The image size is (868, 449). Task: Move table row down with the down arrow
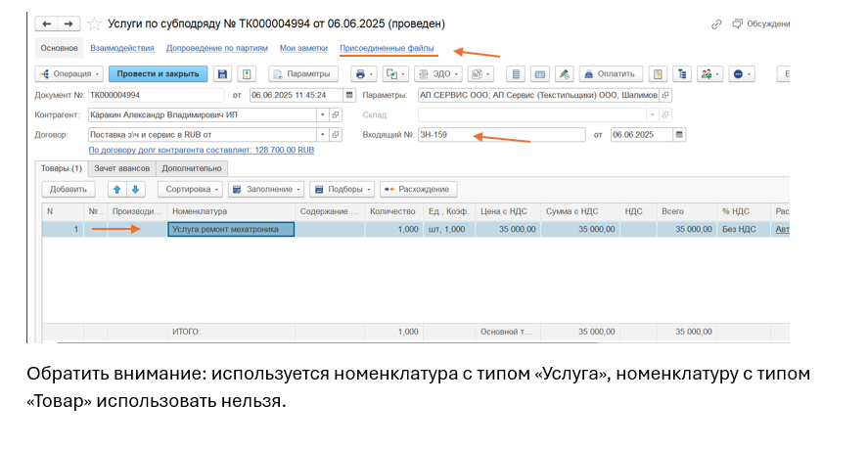click(x=135, y=189)
